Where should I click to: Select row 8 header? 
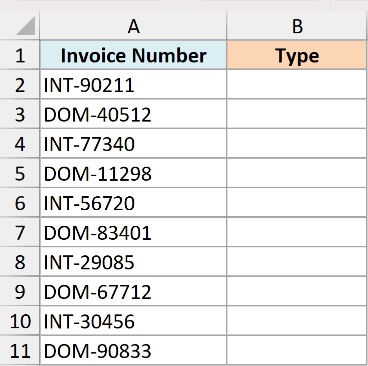click(x=20, y=262)
